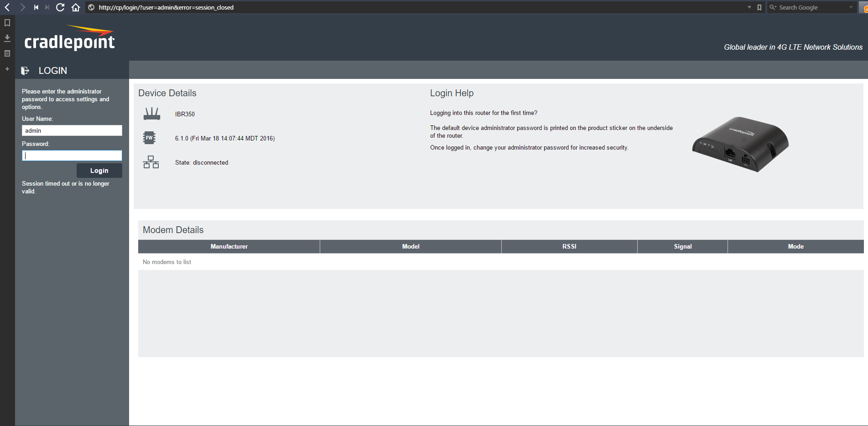Click the 'Device Details' heading
Image resolution: width=868 pixels, height=426 pixels.
[x=167, y=93]
